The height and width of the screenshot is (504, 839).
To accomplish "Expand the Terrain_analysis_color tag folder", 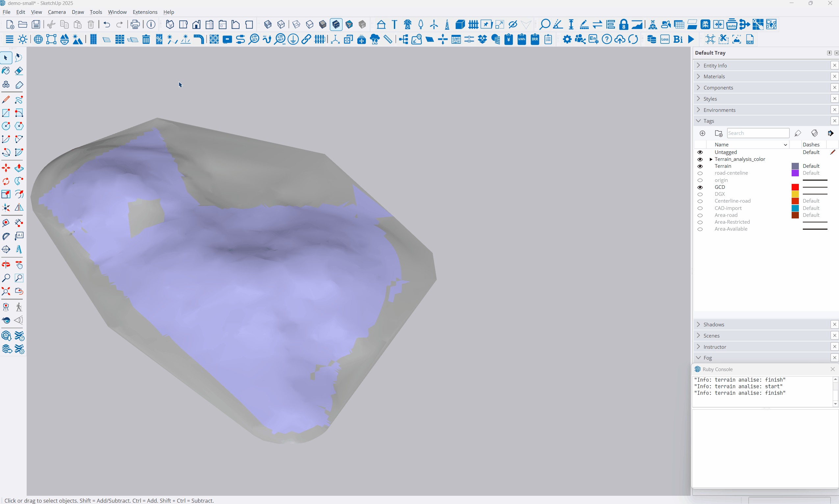I will [711, 159].
